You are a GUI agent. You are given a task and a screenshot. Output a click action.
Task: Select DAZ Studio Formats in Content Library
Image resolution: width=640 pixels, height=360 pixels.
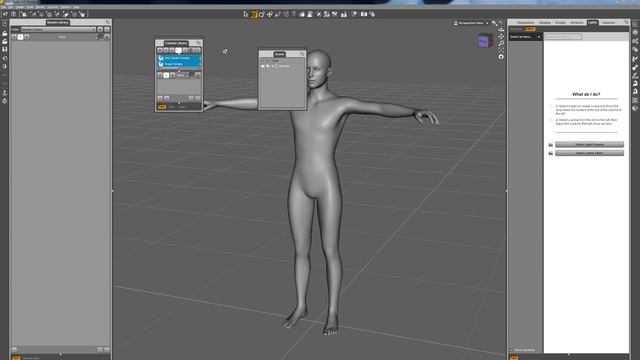pyautogui.click(x=179, y=58)
